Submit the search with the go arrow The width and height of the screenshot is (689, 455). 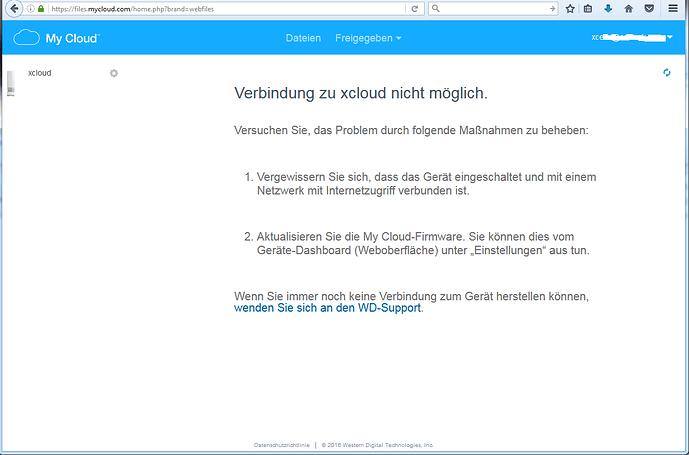(552, 8)
